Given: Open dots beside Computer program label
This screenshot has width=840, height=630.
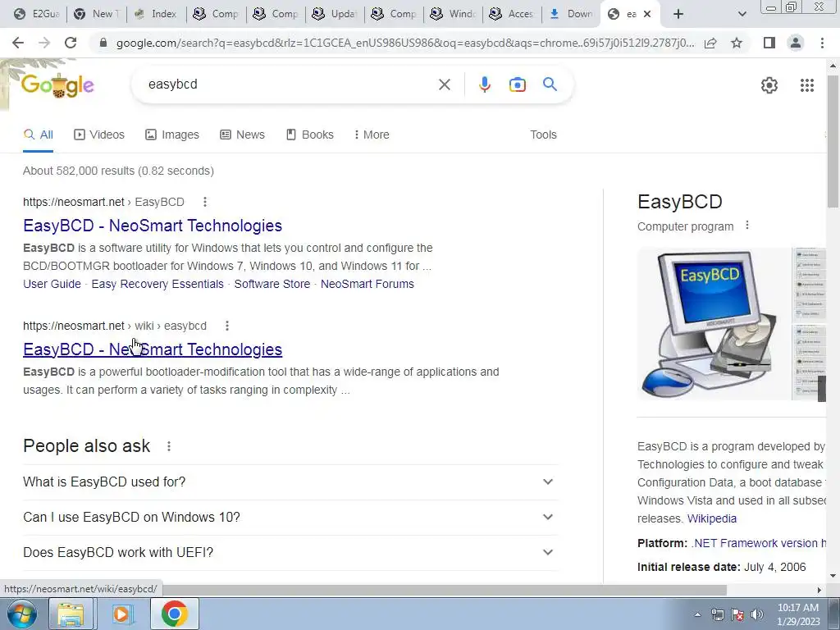Looking at the screenshot, I should (x=747, y=226).
